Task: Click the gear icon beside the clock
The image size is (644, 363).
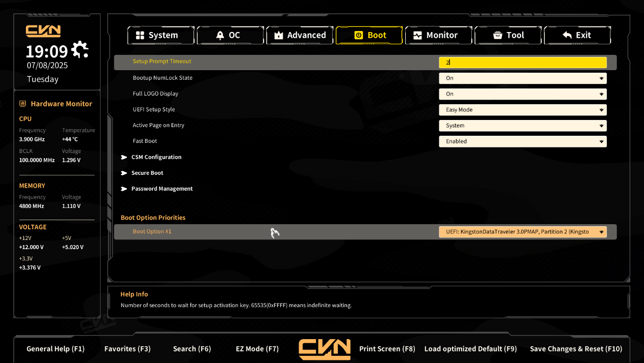Action: pos(80,49)
